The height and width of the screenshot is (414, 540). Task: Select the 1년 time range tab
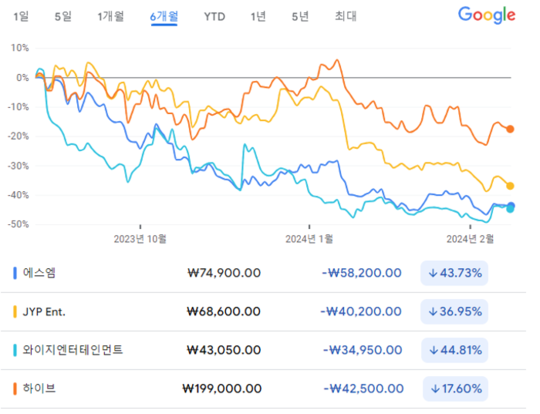[258, 16]
